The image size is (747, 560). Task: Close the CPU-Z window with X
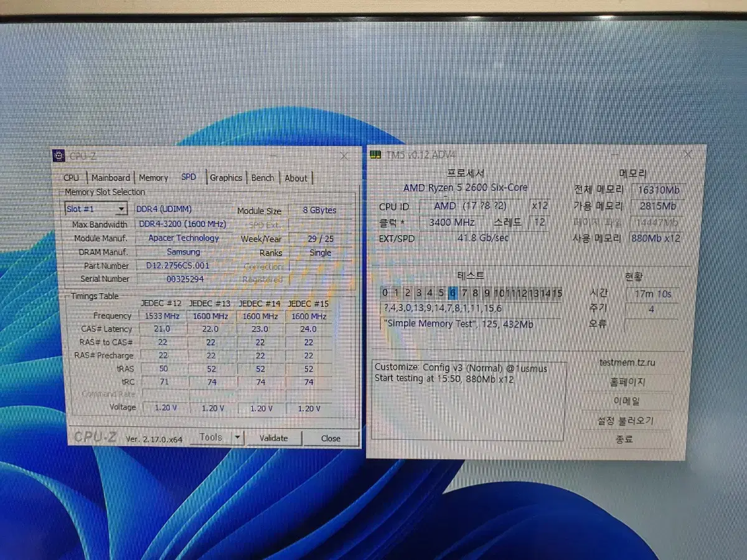click(344, 156)
